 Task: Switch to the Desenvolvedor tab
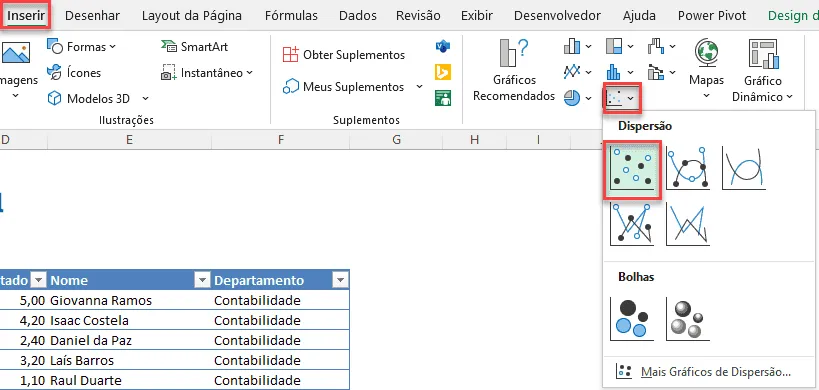point(557,16)
